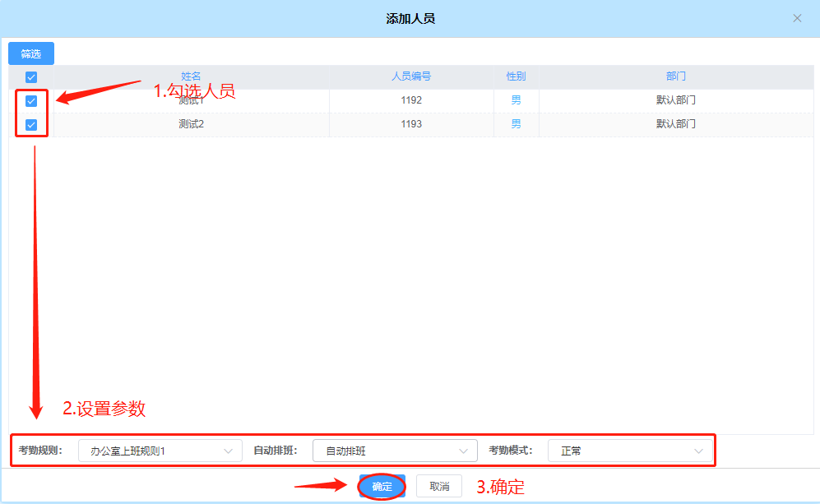This screenshot has width=820, height=504.
Task: Click the 性别 column header
Action: (516, 76)
